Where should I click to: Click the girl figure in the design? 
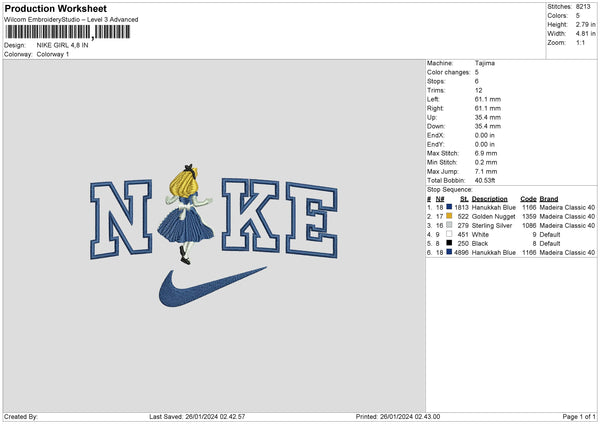(x=186, y=214)
